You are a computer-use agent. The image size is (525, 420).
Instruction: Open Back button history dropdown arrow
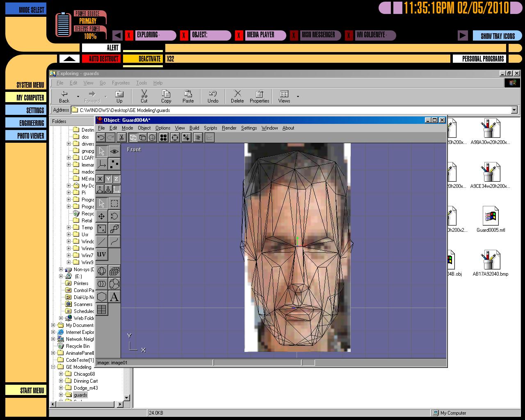[x=78, y=97]
